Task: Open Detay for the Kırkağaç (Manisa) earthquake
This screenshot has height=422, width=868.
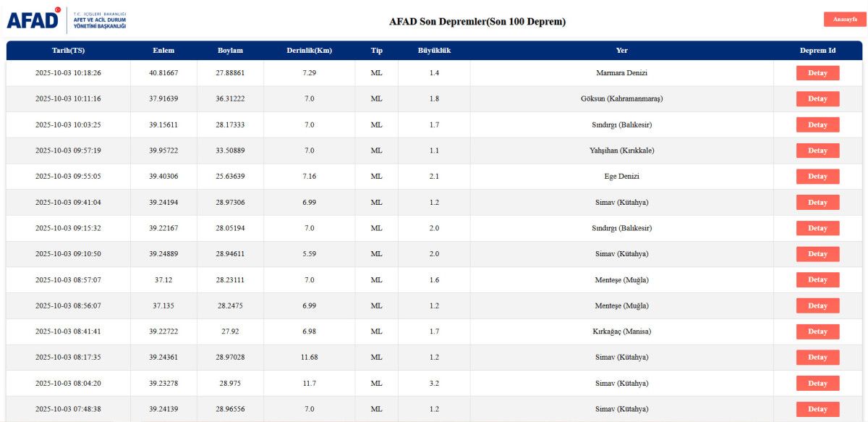Action: click(x=817, y=332)
